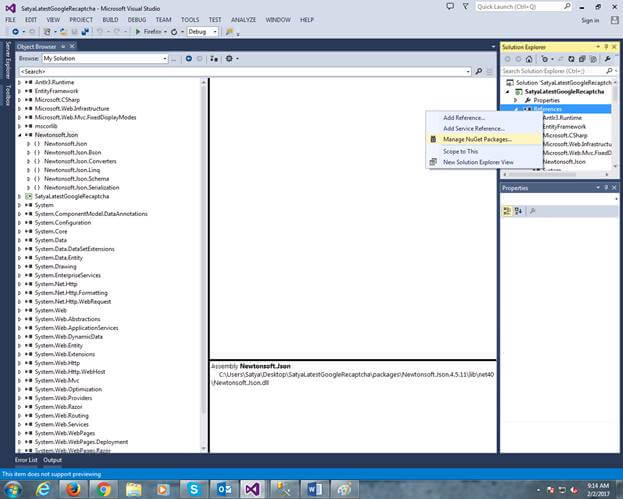The image size is (623, 499).
Task: Open the Browse 'My Solution' dropdown
Action: tap(164, 59)
